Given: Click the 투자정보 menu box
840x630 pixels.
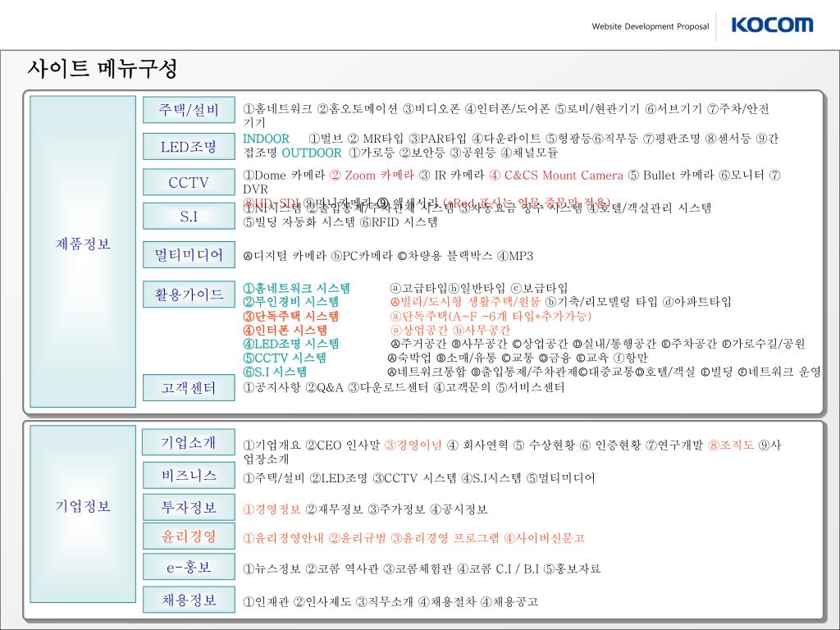Looking at the screenshot, I should pos(189,507).
